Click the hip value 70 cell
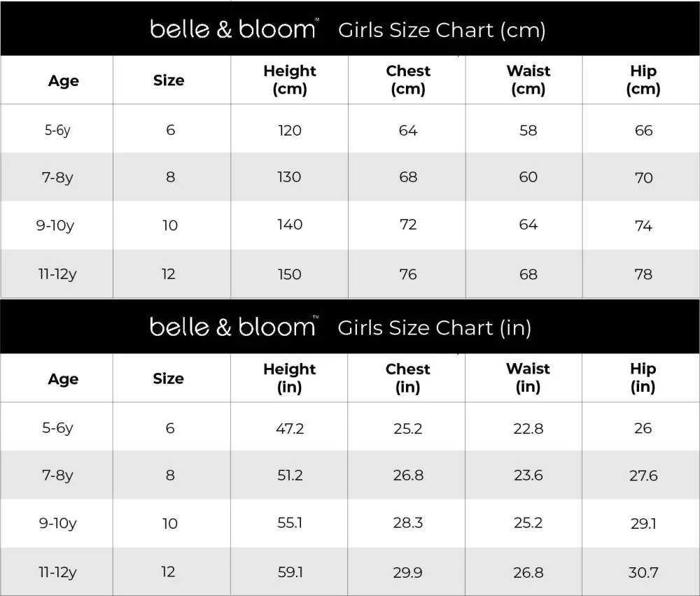 tap(643, 178)
